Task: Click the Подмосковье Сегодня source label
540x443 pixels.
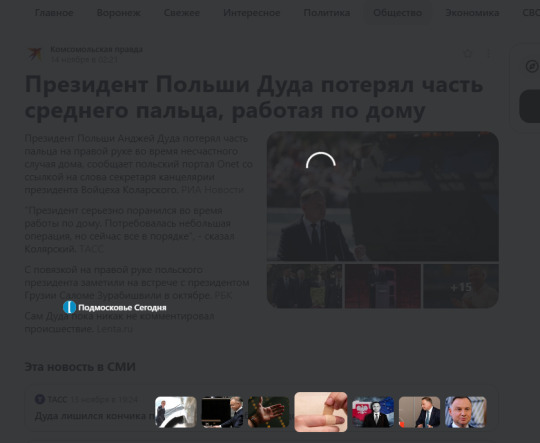Action: (x=122, y=308)
